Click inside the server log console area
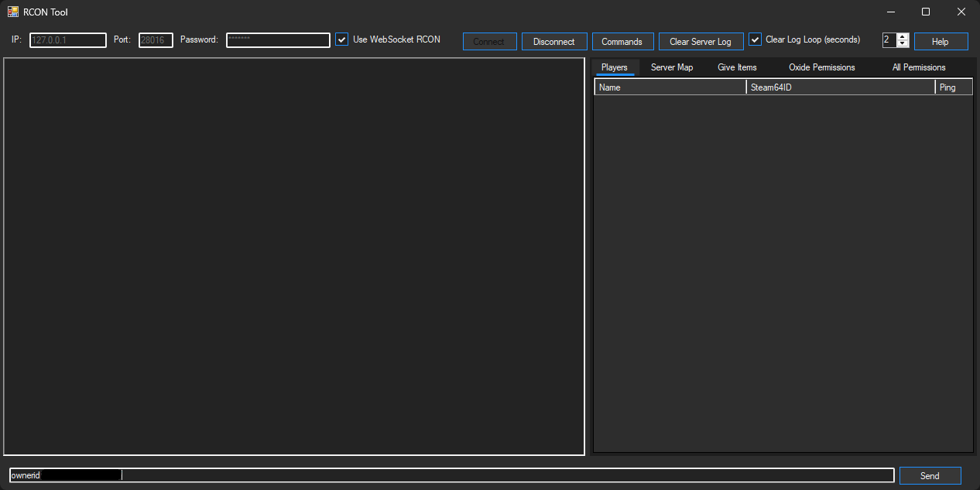Image resolution: width=980 pixels, height=490 pixels. pyautogui.click(x=294, y=255)
